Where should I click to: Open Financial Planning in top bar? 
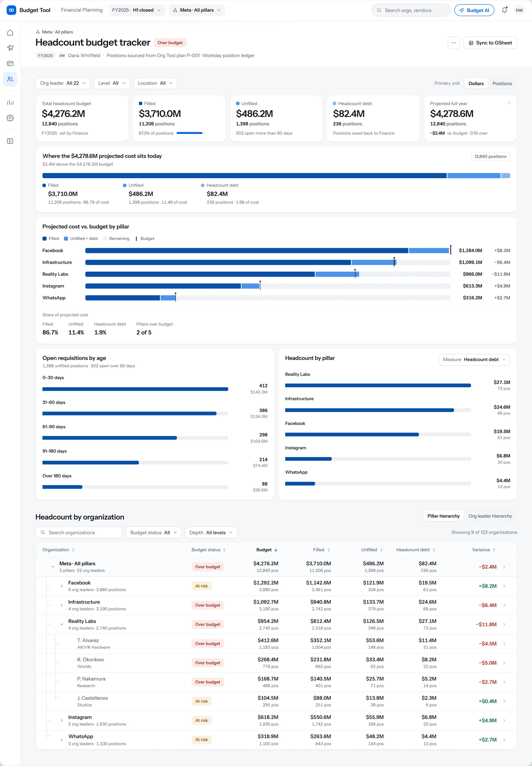82,10
